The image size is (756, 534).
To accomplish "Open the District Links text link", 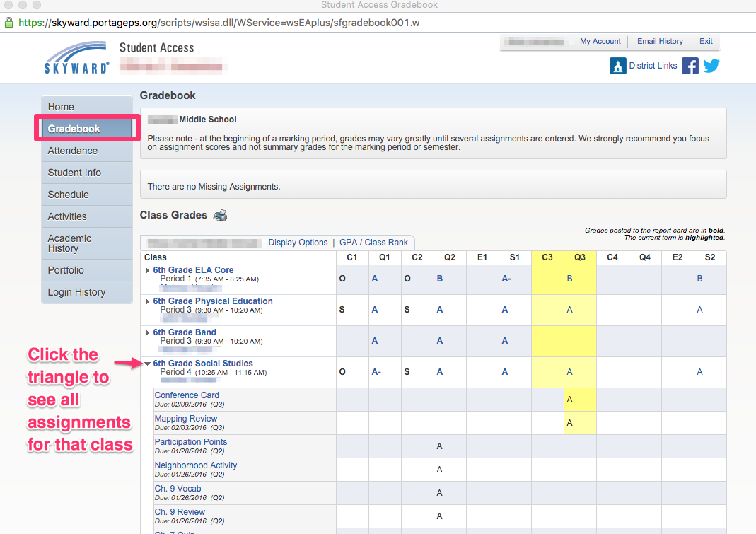I will [653, 66].
